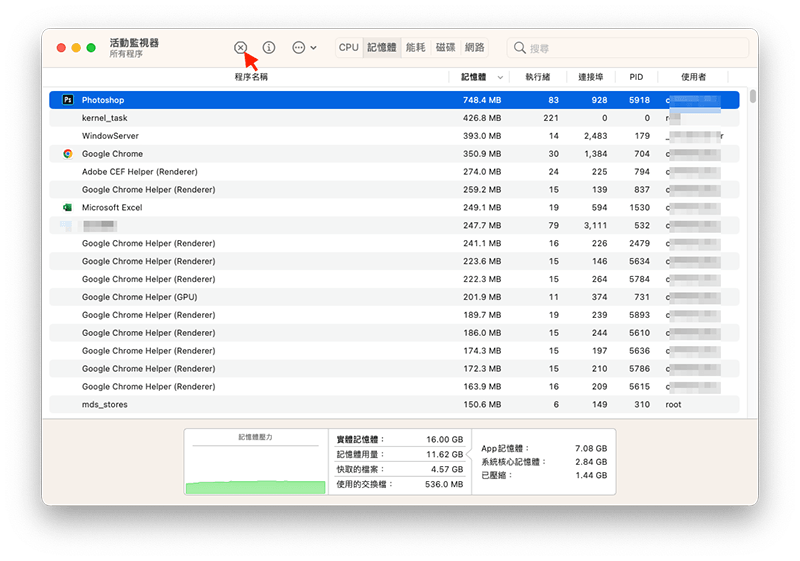
Task: Select Chrome Helper row with PID 5786
Action: click(x=394, y=369)
